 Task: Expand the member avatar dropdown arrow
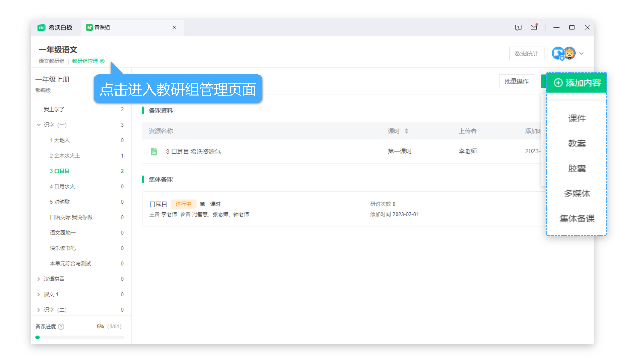click(x=581, y=54)
